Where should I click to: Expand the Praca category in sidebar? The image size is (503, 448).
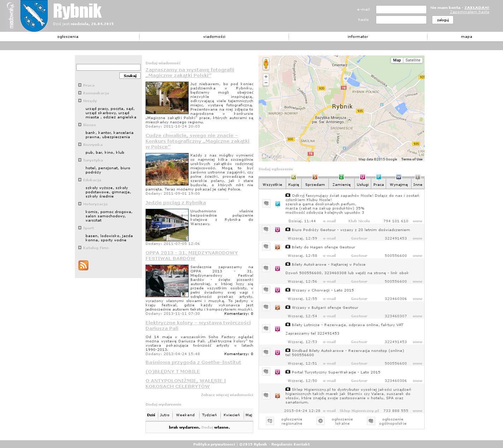(x=88, y=86)
